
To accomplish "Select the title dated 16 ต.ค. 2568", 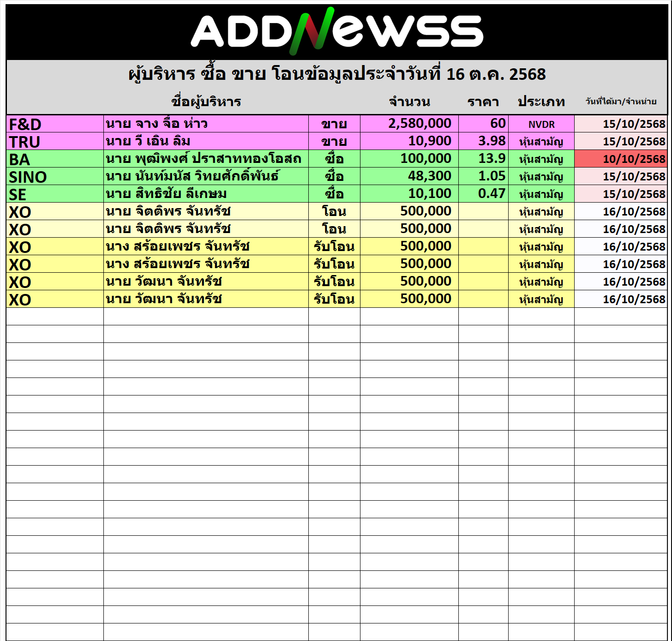I will coord(337,74).
